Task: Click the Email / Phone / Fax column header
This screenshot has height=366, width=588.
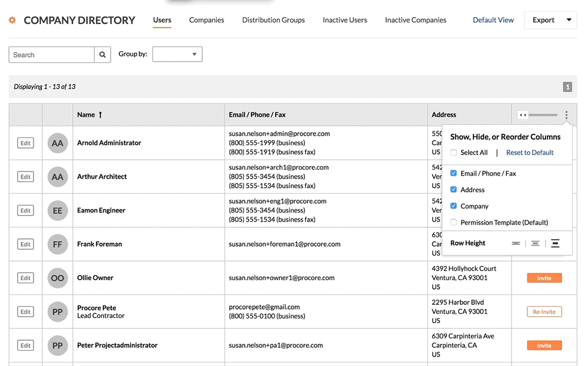Action: pyautogui.click(x=258, y=115)
